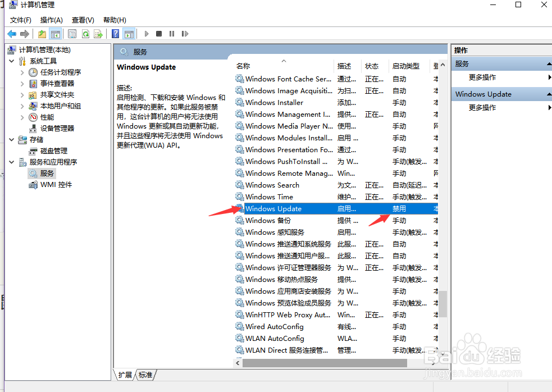Select Performance (性能) tree node

click(47, 117)
